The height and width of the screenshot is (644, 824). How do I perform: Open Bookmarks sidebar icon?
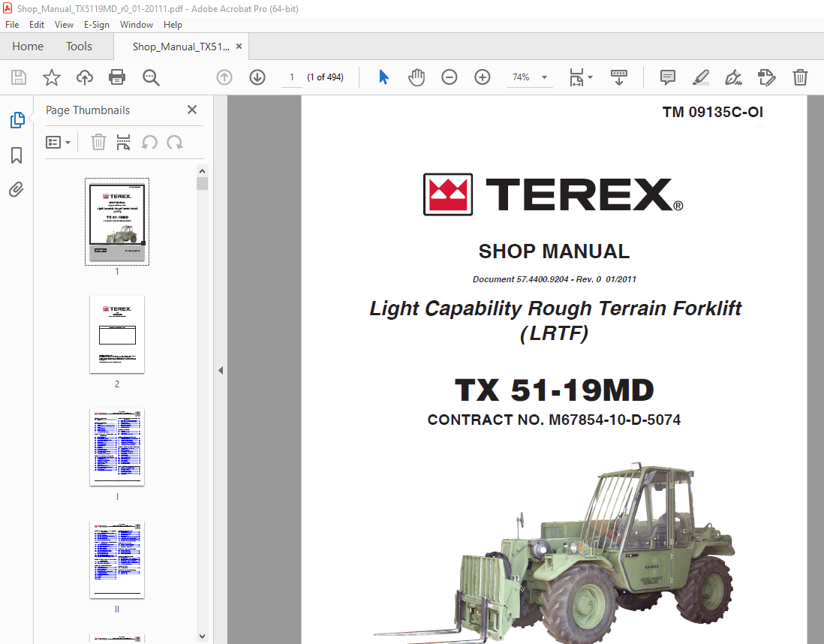pyautogui.click(x=17, y=155)
